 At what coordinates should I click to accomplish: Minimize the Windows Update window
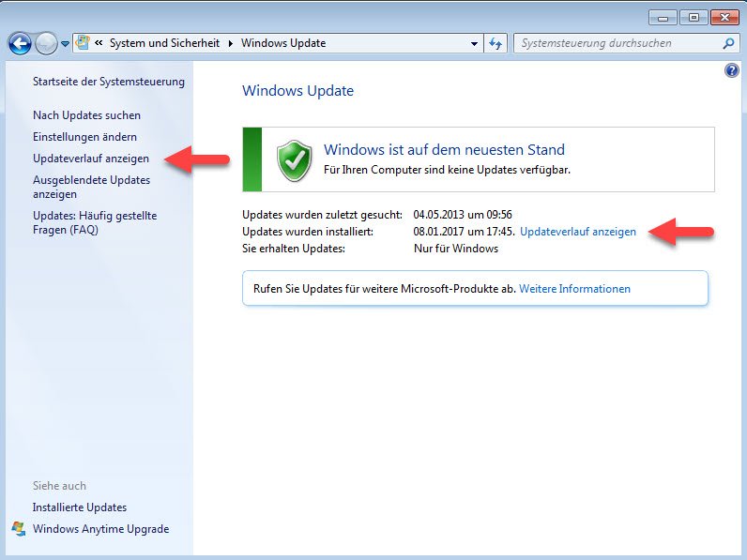click(663, 18)
